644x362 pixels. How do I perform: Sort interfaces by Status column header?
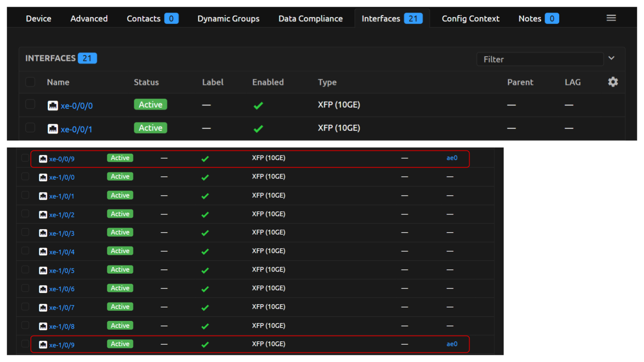tap(146, 82)
